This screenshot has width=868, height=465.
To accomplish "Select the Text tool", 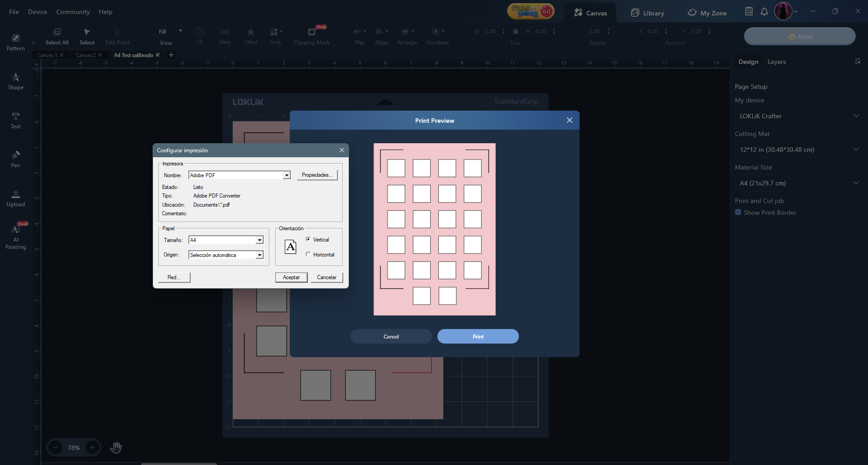I will (15, 120).
